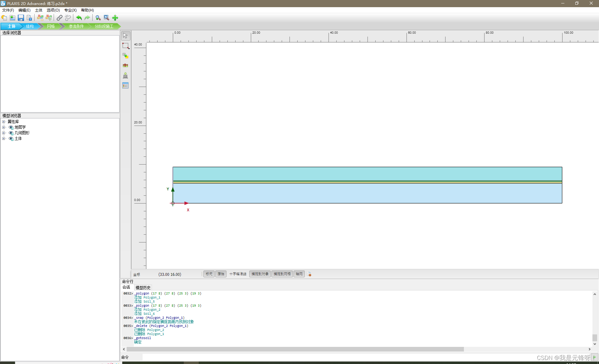Viewport: 599px width, 364px height.
Task: Expand the 土体 tree node
Action: click(x=4, y=138)
